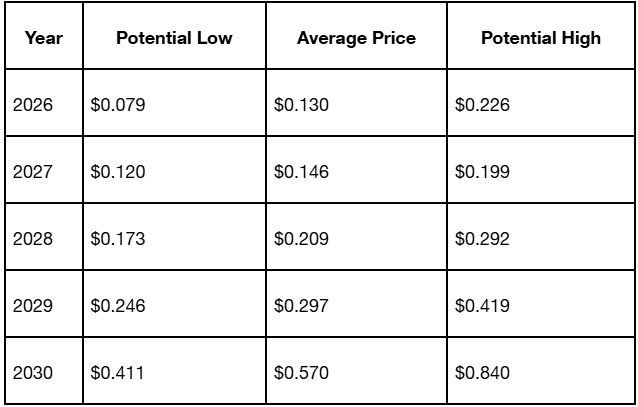638x407 pixels.
Task: Click the $0.292 cell in 2028 row
Action: [541, 236]
